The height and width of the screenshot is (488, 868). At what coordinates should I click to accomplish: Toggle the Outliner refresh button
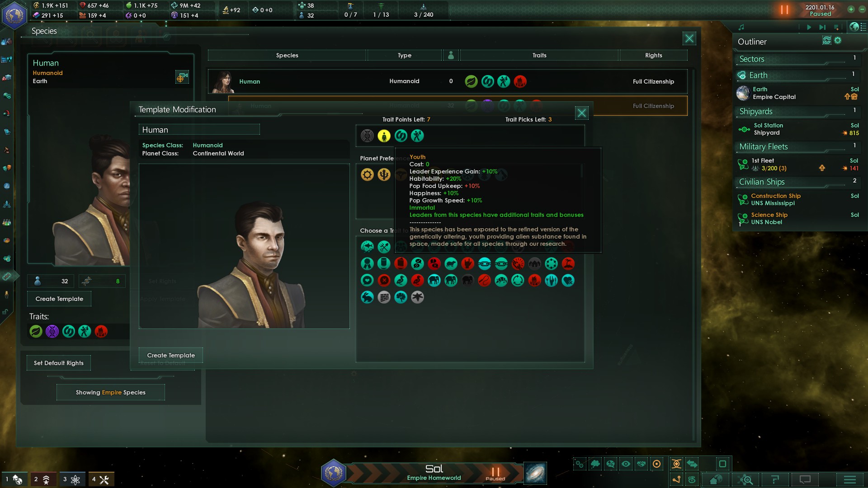click(826, 41)
